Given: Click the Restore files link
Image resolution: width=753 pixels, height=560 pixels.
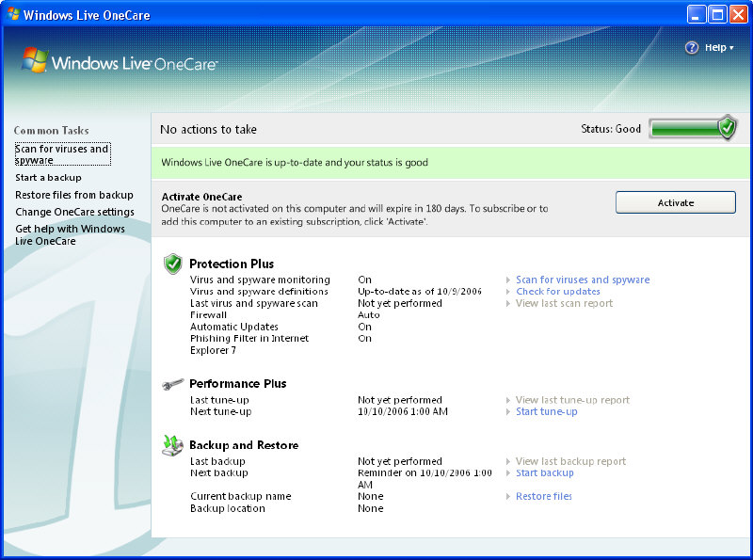Looking at the screenshot, I should point(544,497).
